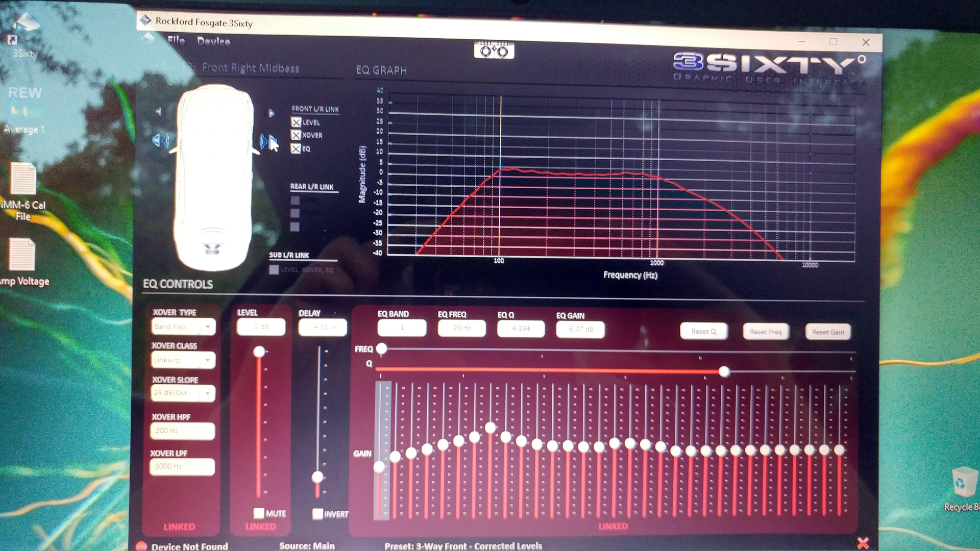Open the XOVER SLOPE dropdown

(183, 393)
